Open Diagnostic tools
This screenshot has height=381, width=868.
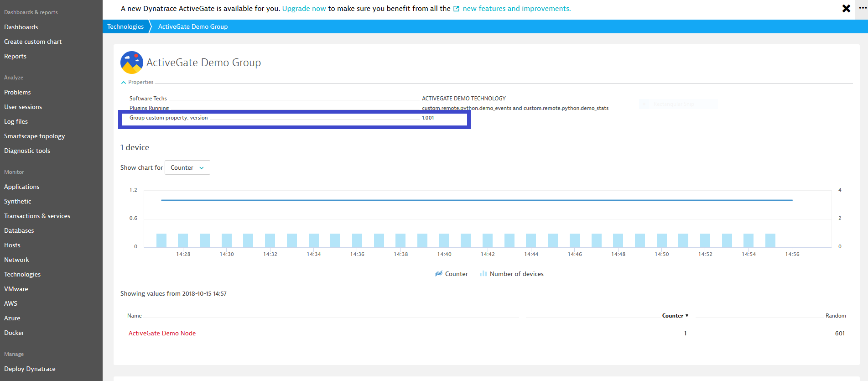(27, 151)
